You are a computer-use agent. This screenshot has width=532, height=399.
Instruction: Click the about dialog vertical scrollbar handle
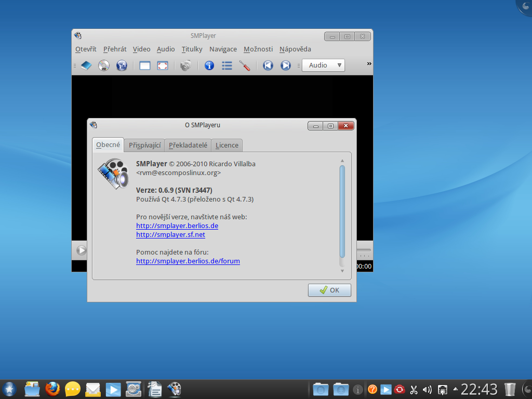pos(342,211)
